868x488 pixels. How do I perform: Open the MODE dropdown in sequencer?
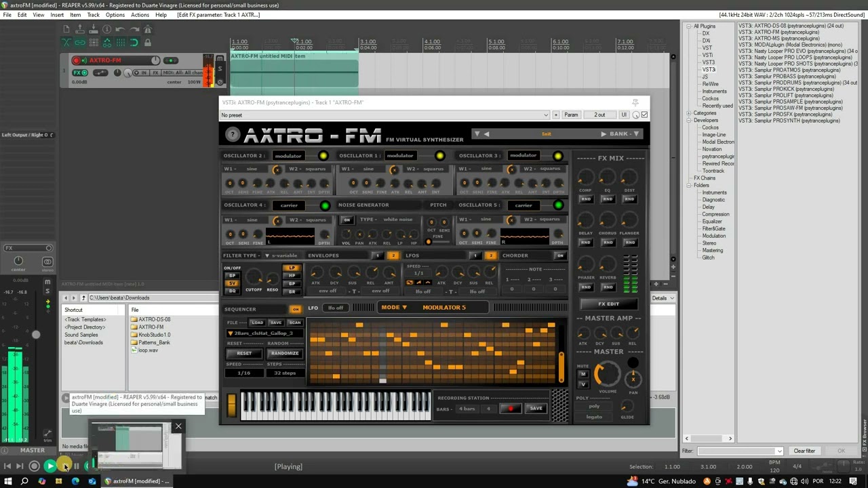(394, 308)
